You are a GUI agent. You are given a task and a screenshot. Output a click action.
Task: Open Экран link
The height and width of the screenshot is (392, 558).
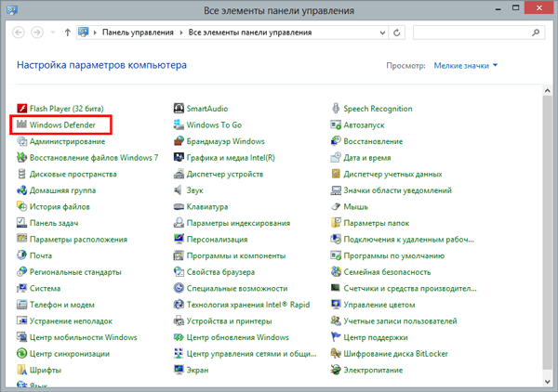coord(197,370)
